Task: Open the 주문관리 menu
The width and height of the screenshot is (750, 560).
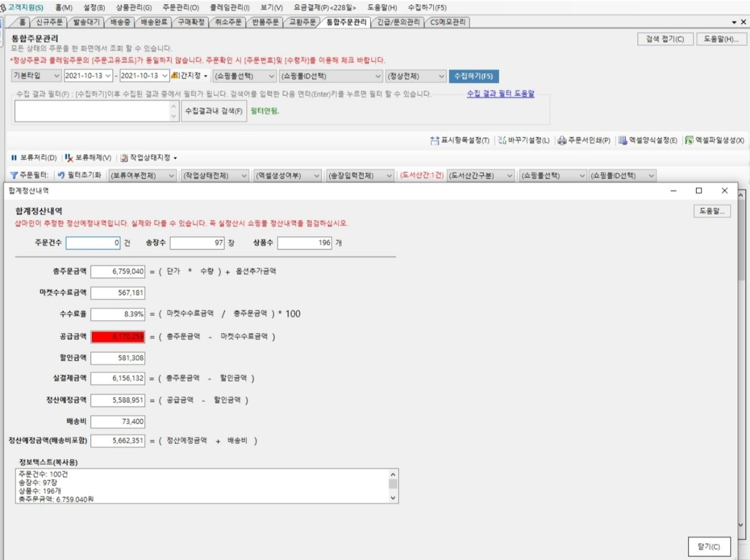Action: (x=180, y=7)
